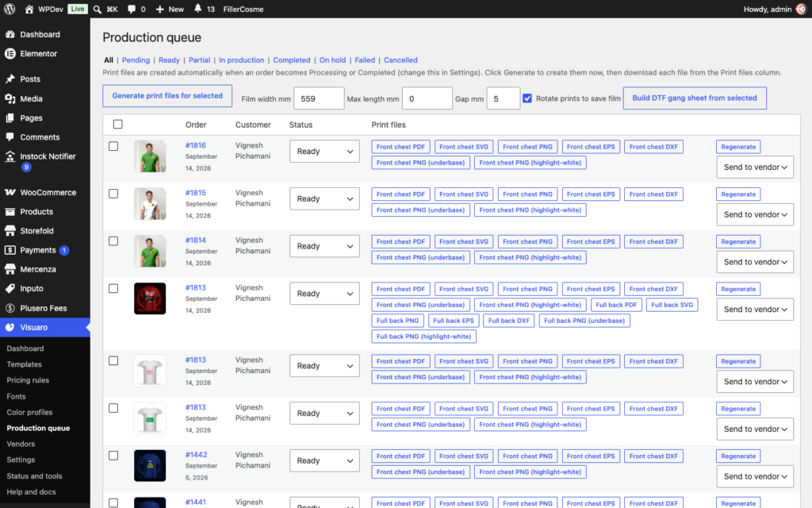Screen dimensions: 812x508
Task: Open WooCommerce via its Woo icon
Action: click(x=10, y=192)
